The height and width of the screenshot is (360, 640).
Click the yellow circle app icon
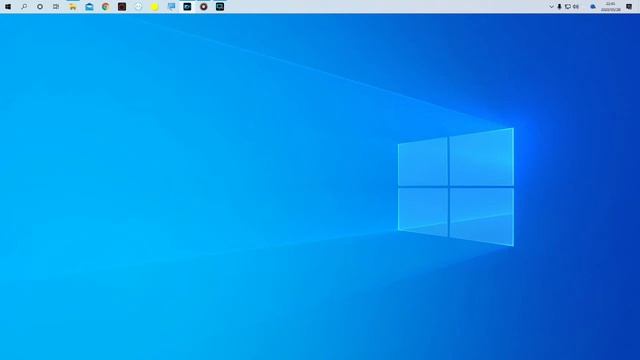pyautogui.click(x=155, y=7)
